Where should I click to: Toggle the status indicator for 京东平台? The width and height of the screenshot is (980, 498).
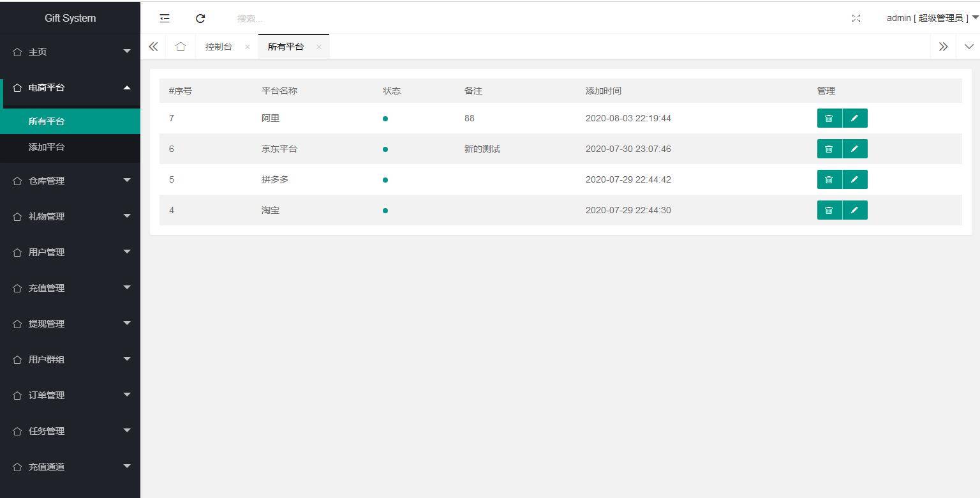385,149
